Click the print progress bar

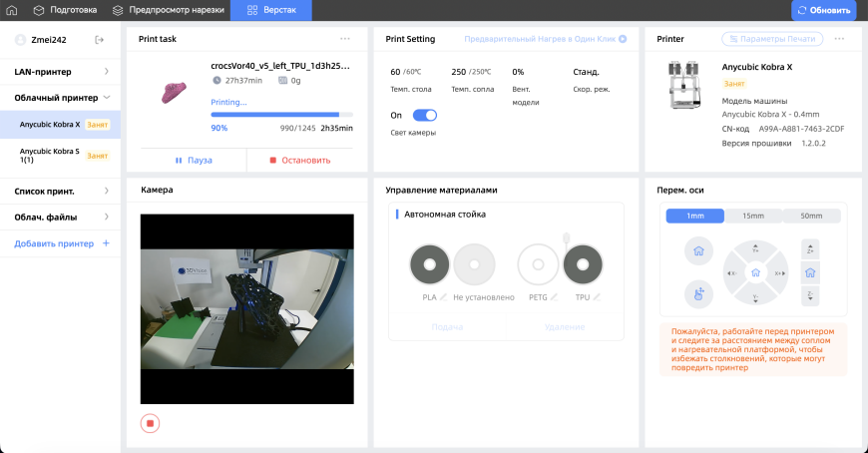click(x=281, y=115)
